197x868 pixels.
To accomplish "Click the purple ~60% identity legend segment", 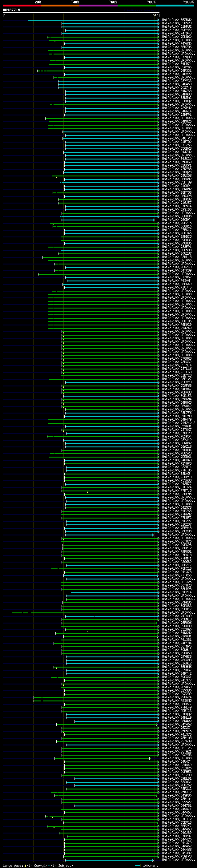I will tap(98, 6).
